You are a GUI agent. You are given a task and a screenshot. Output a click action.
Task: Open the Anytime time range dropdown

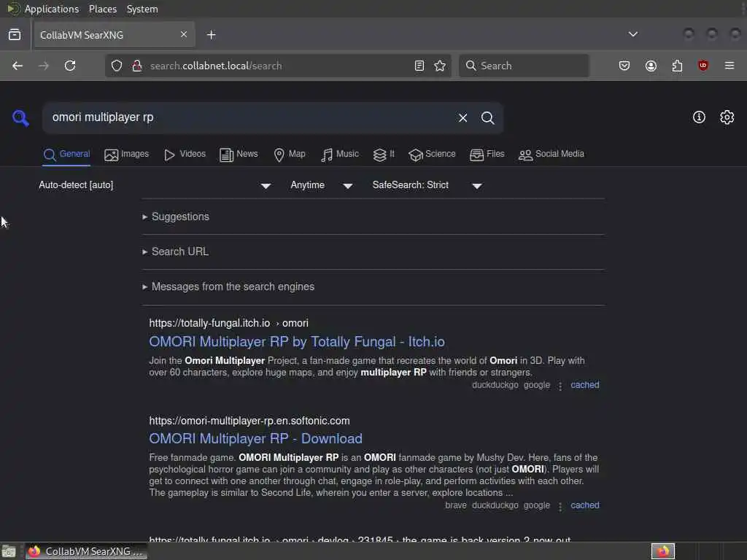point(322,185)
